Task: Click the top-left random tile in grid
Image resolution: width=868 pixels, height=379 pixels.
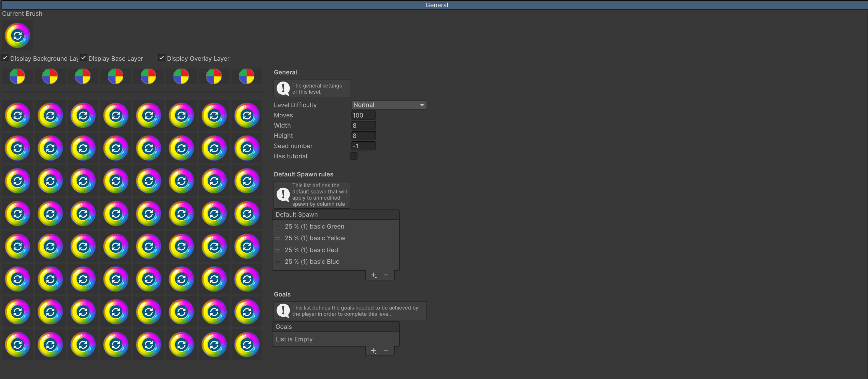Action: [x=17, y=115]
